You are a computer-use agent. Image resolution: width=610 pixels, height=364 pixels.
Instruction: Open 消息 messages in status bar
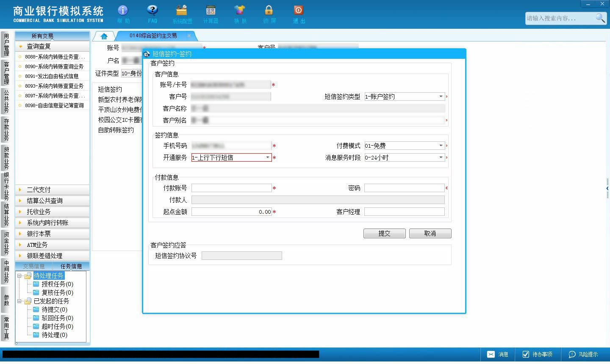498,354
